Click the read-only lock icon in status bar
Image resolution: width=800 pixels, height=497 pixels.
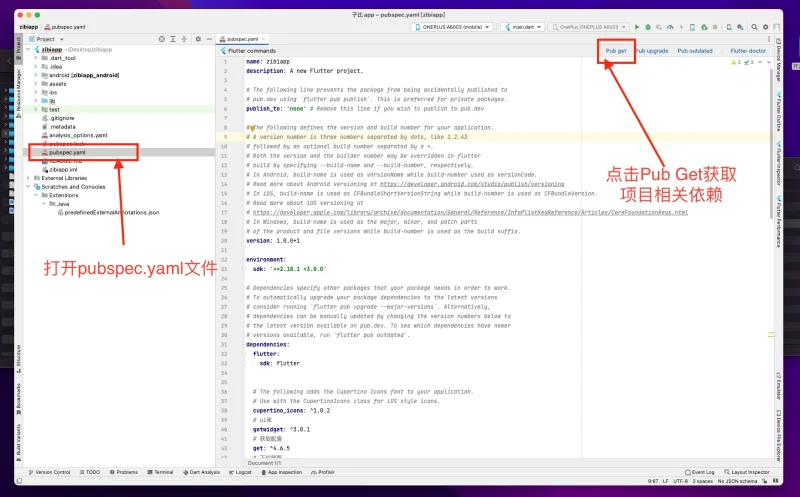[x=765, y=481]
